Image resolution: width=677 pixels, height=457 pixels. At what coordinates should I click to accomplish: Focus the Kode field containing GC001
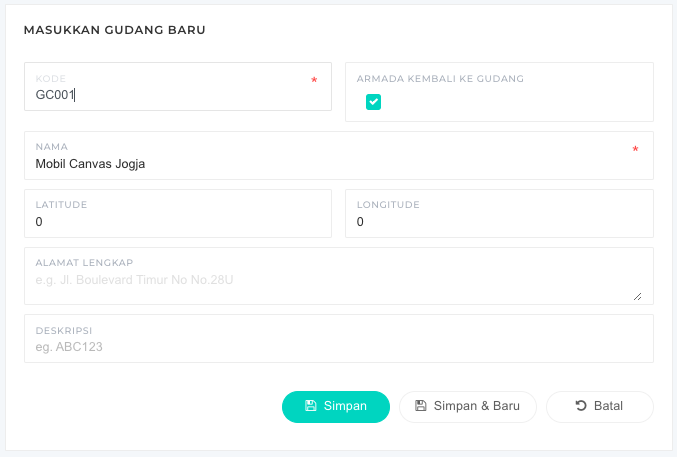[170, 95]
